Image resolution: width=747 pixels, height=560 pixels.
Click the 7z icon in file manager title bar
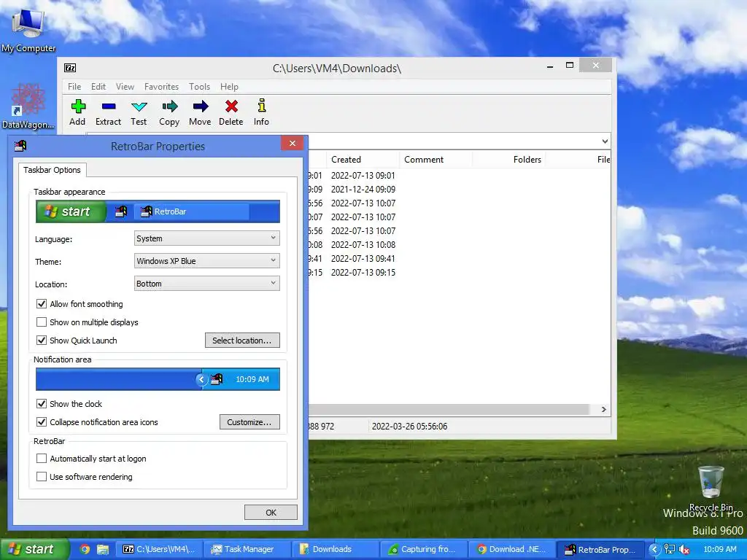(70, 68)
